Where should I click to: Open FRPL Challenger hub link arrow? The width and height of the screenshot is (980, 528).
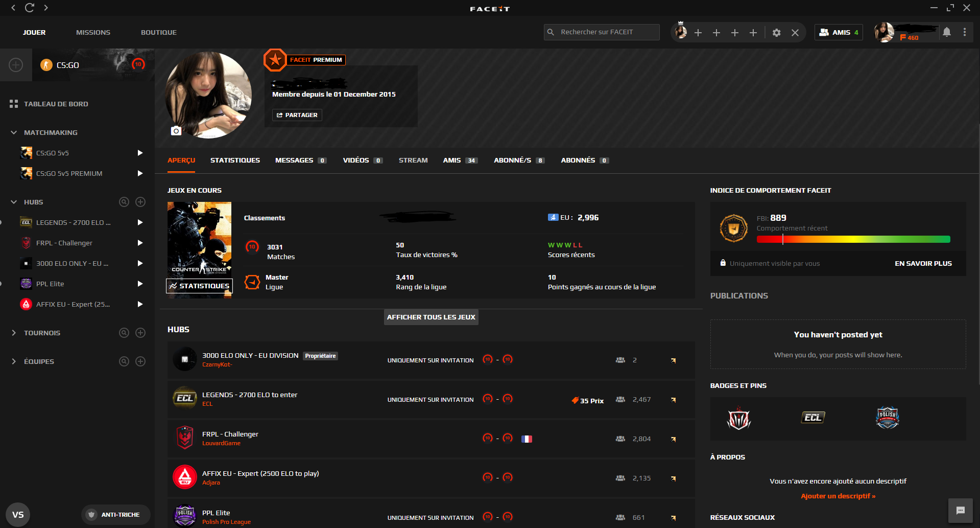pos(674,439)
